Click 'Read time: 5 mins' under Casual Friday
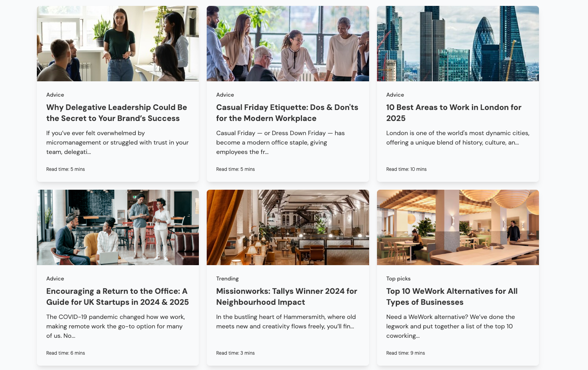 235,169
